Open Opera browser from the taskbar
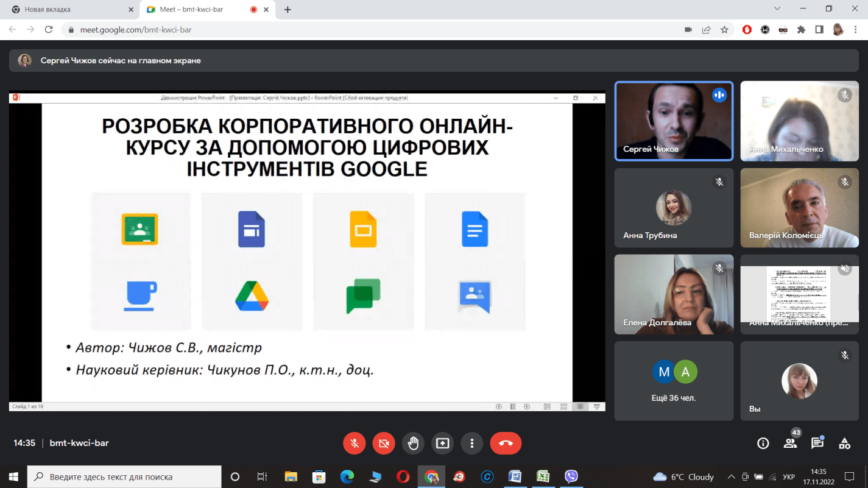This screenshot has width=868, height=488. click(403, 476)
